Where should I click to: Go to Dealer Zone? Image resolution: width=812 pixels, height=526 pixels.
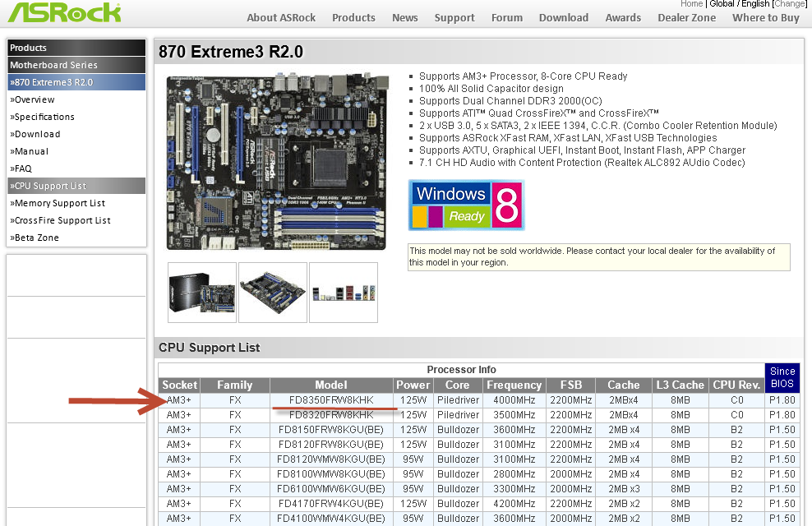[x=687, y=17]
